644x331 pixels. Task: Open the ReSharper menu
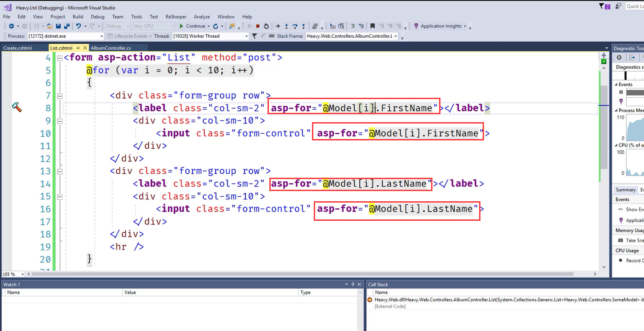tap(176, 17)
